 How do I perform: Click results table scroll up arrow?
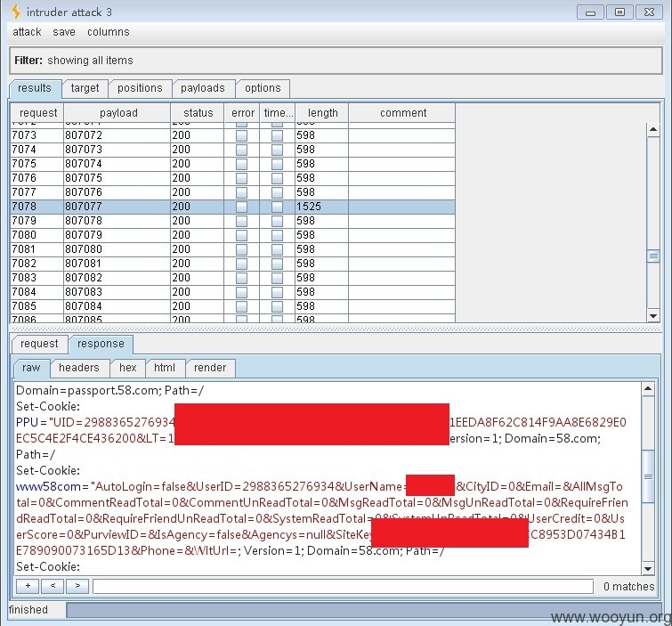[653, 129]
